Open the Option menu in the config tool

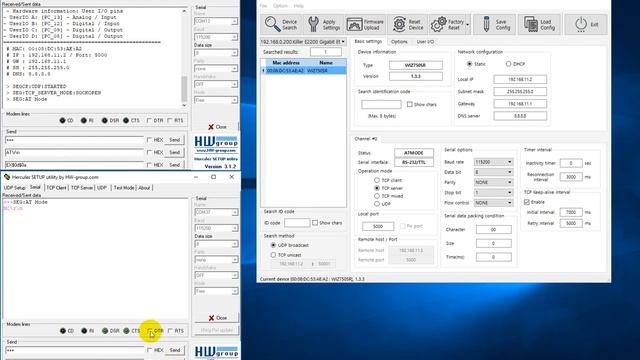tap(280, 6)
